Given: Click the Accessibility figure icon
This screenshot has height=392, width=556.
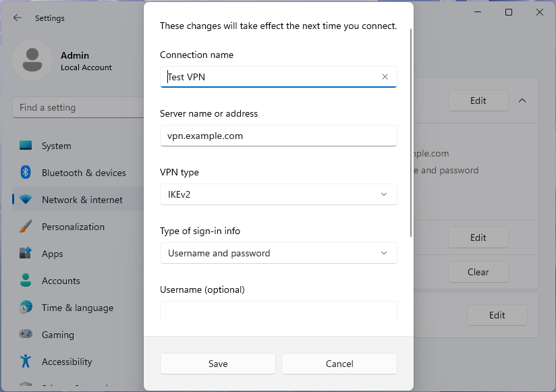Looking at the screenshot, I should 26,362.
